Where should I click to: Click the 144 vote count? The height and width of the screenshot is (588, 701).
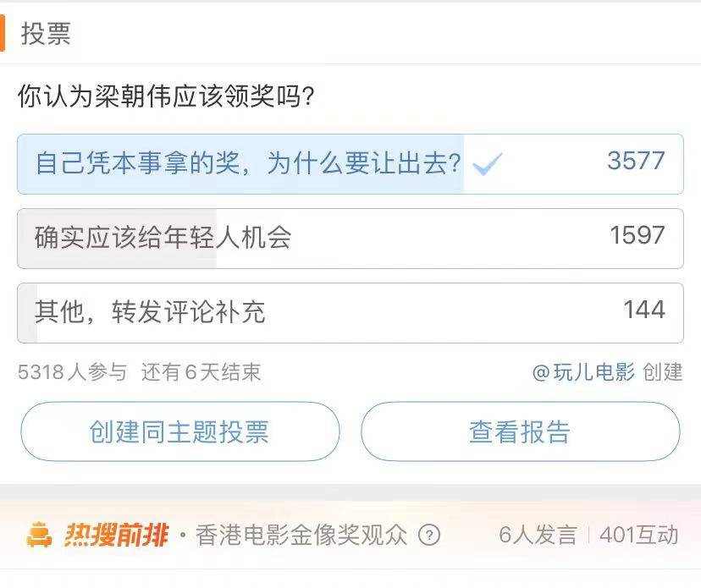point(644,310)
